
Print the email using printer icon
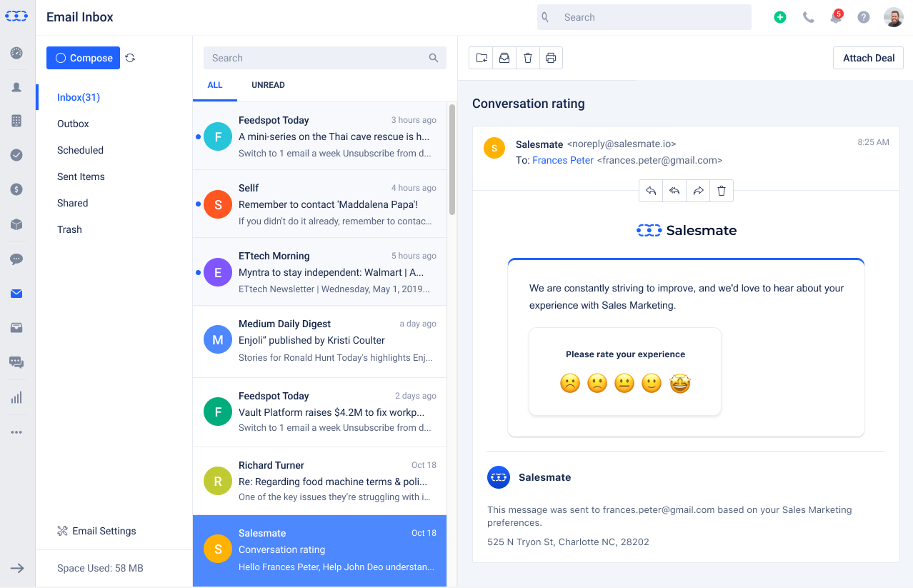pyautogui.click(x=551, y=58)
